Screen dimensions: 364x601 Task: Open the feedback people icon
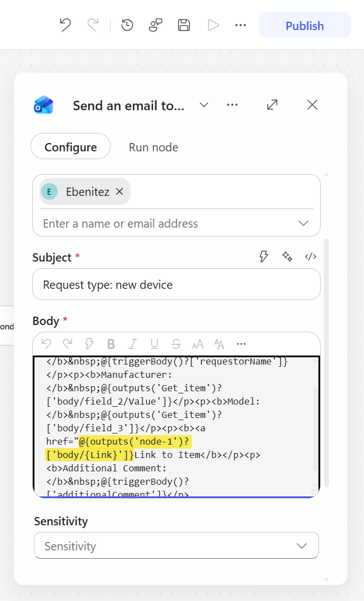coord(156,25)
